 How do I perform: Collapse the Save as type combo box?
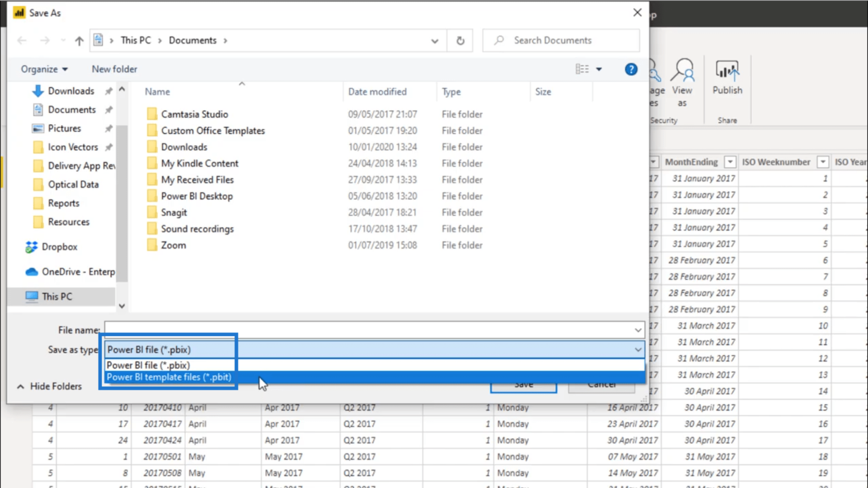[x=638, y=350]
